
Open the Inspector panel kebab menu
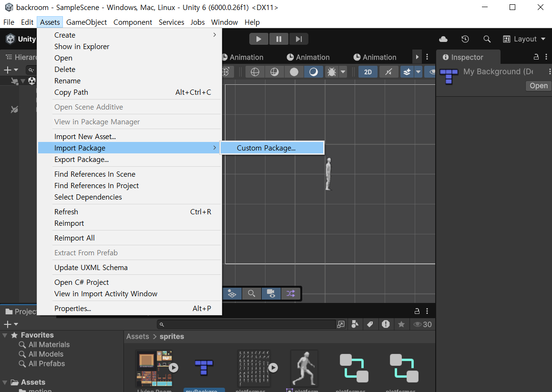click(x=546, y=57)
